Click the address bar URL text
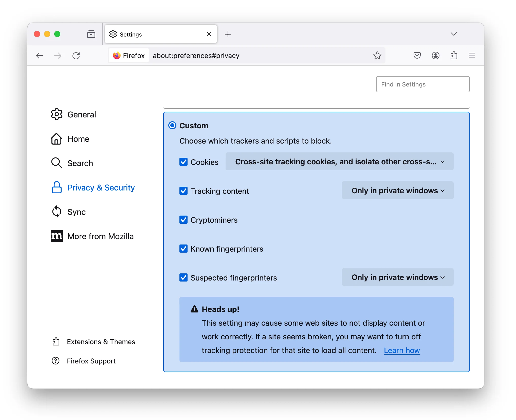 [196, 56]
